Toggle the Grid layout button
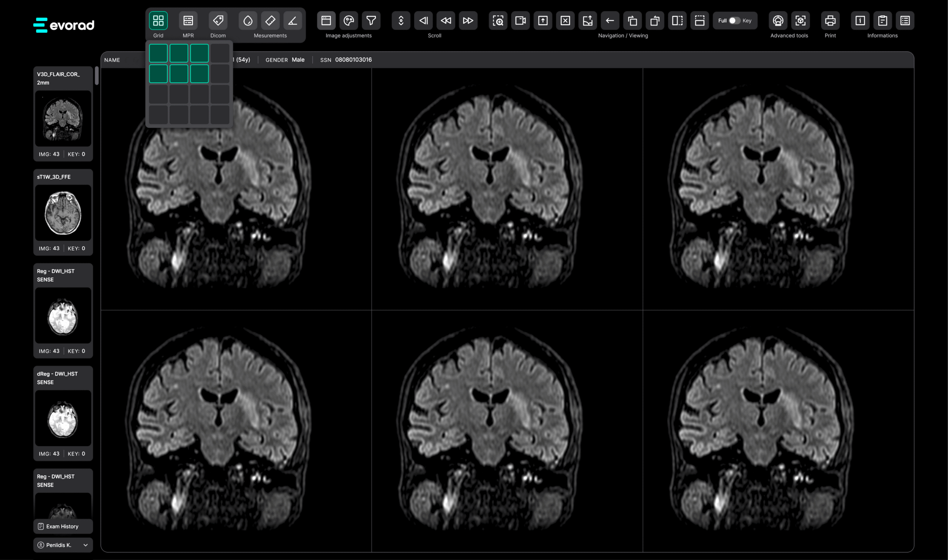Image resolution: width=948 pixels, height=560 pixels. [x=158, y=20]
